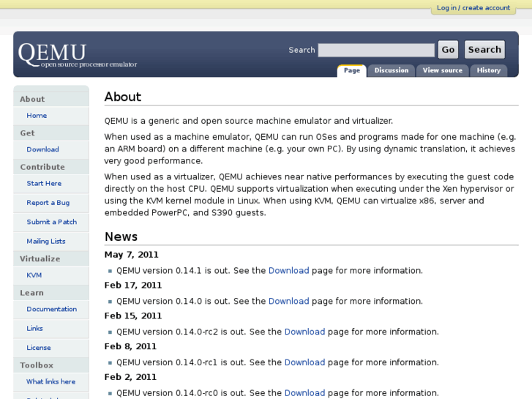Click the Download link for version 0.14.0-rc0
This screenshot has height=399, width=532.
pyautogui.click(x=304, y=393)
